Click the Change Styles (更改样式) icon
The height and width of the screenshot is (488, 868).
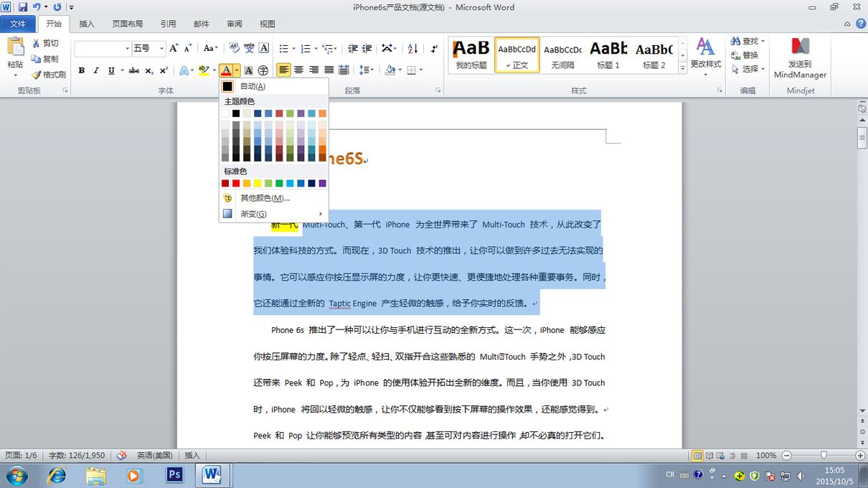coord(706,47)
